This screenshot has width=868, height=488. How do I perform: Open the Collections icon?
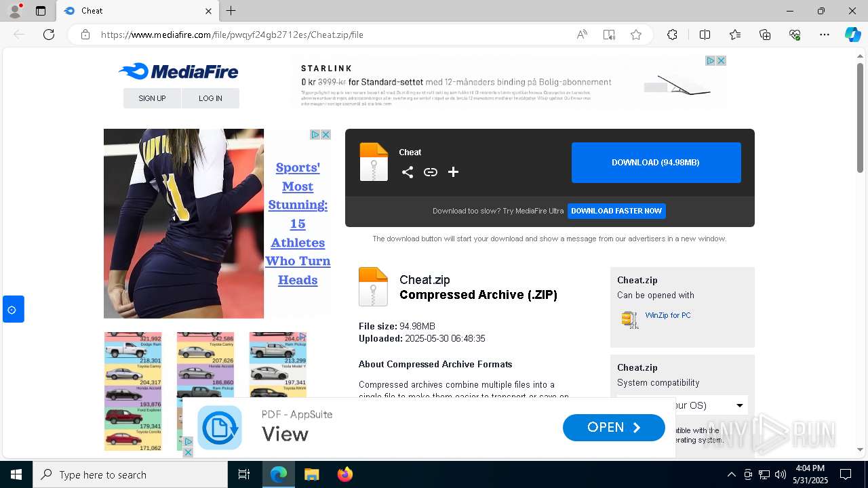tap(765, 35)
